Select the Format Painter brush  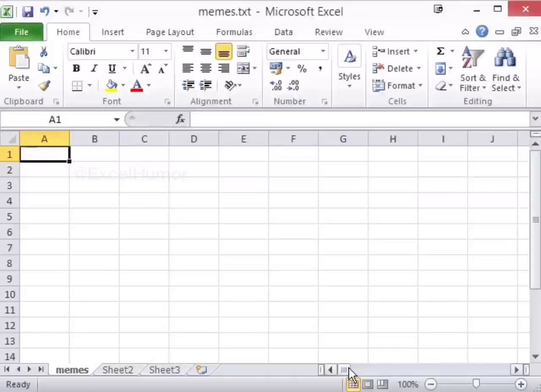[44, 85]
